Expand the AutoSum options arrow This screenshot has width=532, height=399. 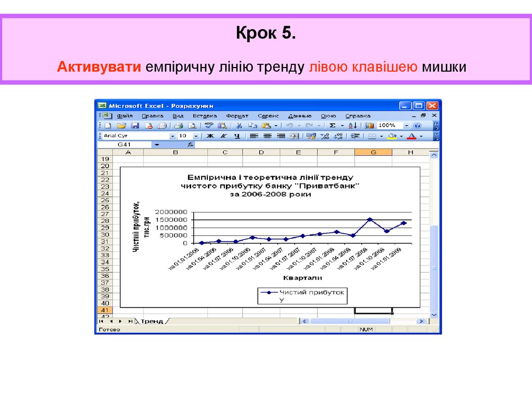[x=342, y=126]
